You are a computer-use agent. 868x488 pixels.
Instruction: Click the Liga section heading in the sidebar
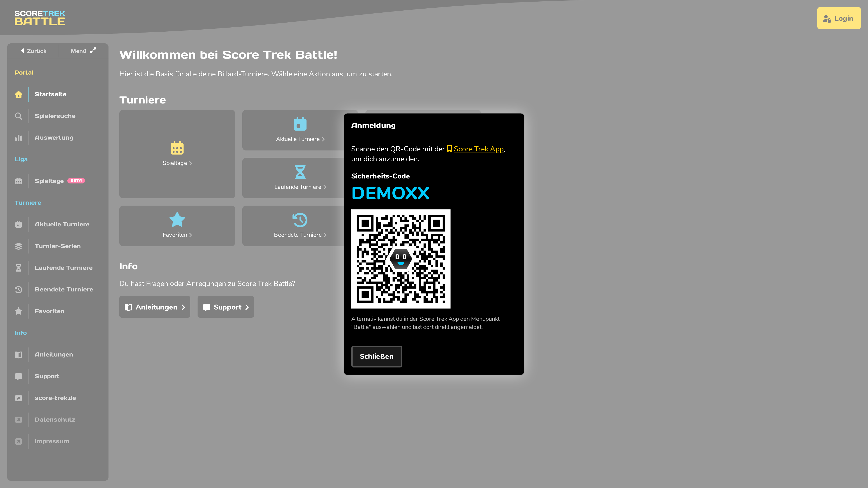click(x=21, y=159)
